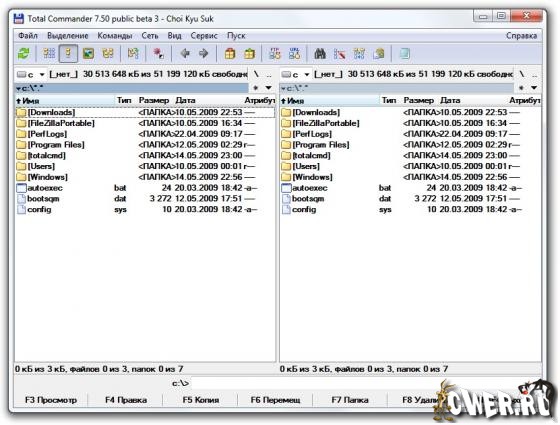Open left panel directory history arrow
Viewport: 560px width, 425px height.
269,88
